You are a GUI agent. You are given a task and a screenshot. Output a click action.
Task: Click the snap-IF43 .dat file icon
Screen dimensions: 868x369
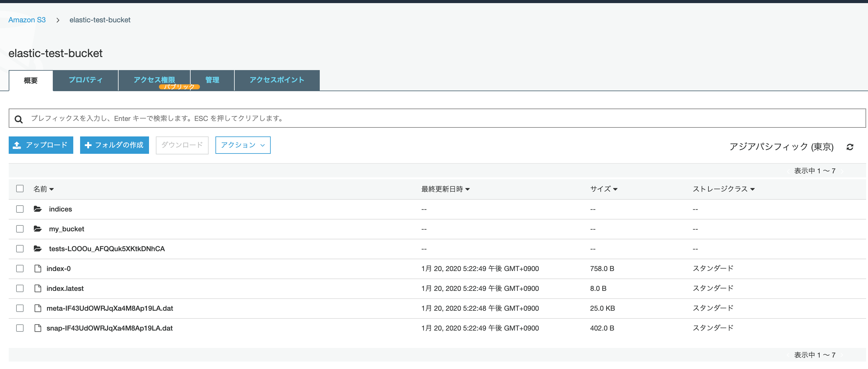[38, 328]
